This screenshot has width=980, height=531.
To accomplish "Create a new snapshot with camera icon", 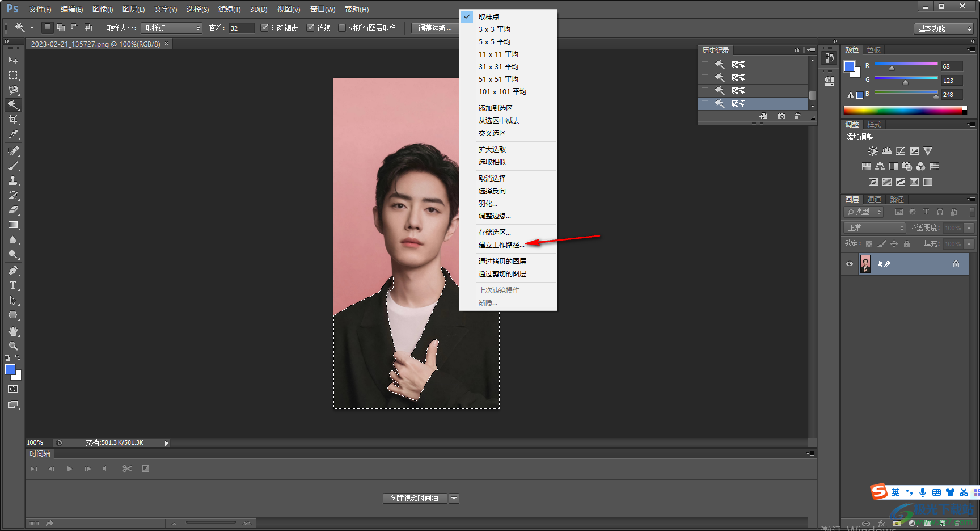I will coord(782,116).
